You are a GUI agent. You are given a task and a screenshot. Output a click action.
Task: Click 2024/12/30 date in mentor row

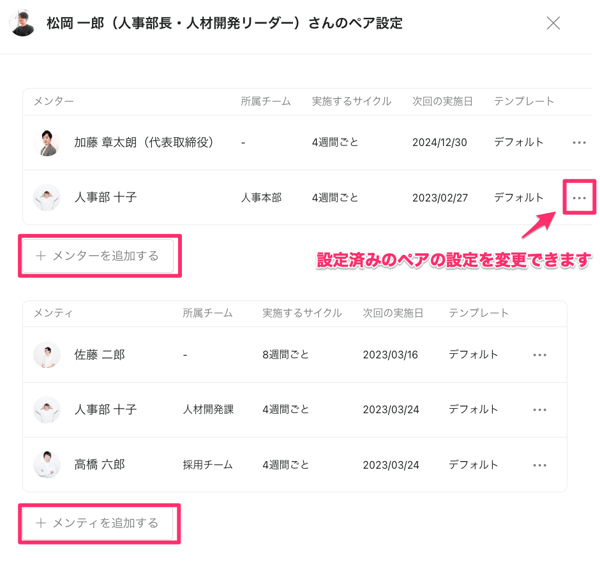(x=439, y=143)
